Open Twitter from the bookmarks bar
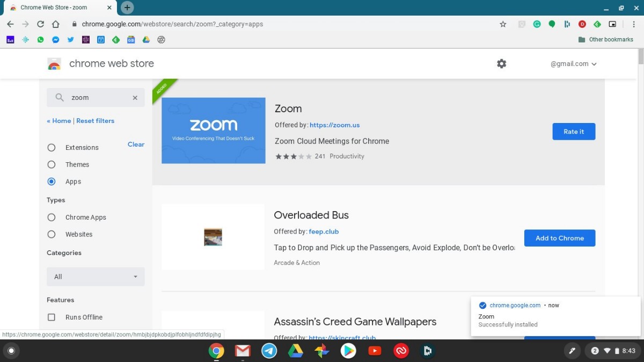This screenshot has width=644, height=362. 70,39
